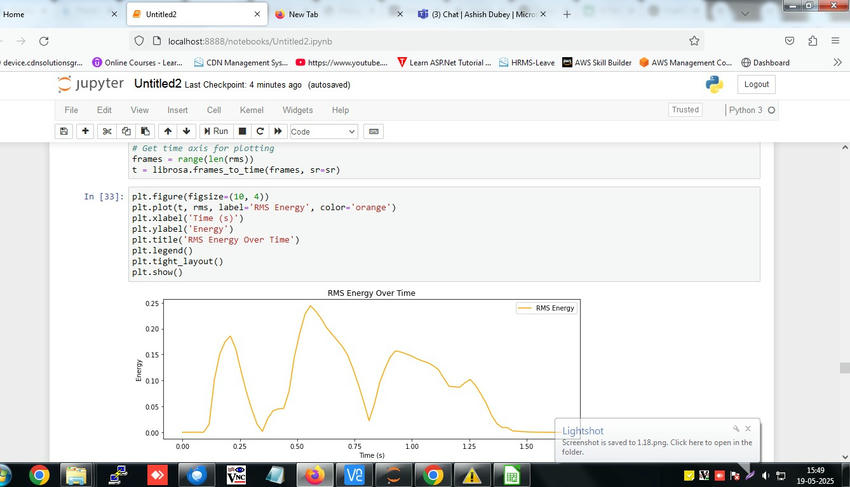Open the Cell menu
Screen dimensions: 850x487
(x=214, y=110)
